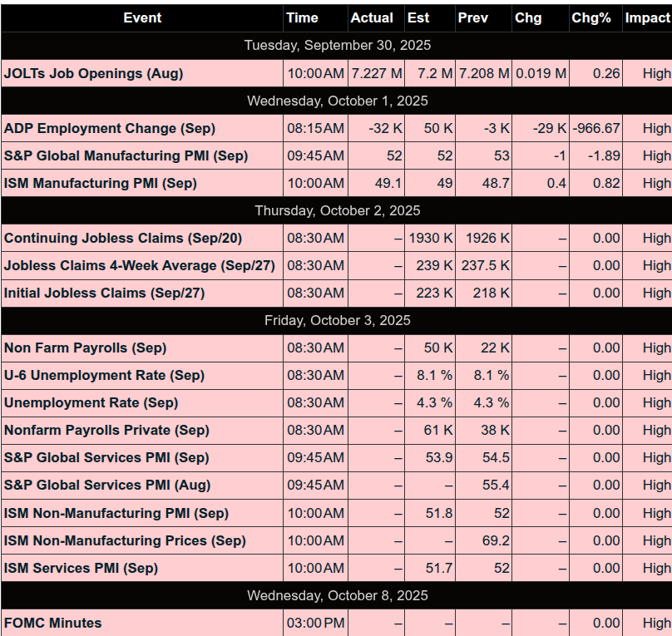This screenshot has height=636, width=672.
Task: Open U-6 Unemployment Rate (Sep)
Action: 104,375
